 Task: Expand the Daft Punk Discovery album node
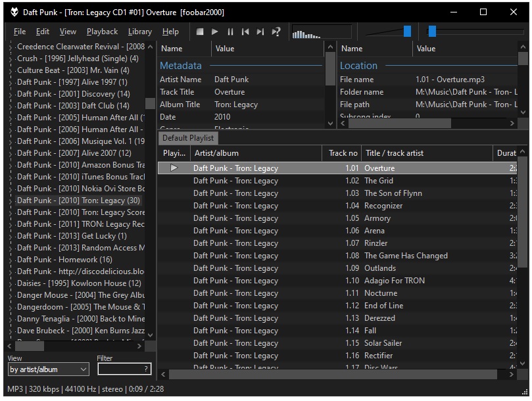click(x=11, y=94)
